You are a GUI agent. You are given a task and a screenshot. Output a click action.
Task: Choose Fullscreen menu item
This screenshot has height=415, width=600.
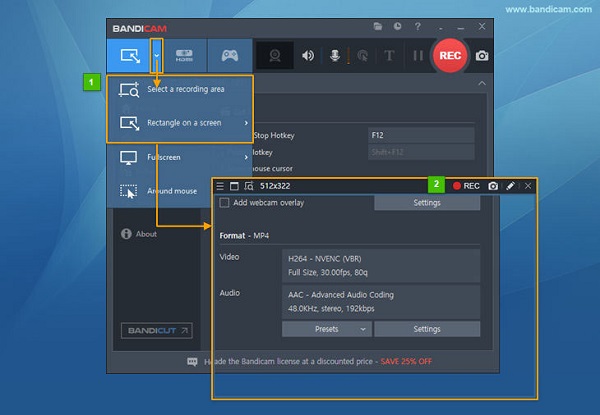[180, 157]
